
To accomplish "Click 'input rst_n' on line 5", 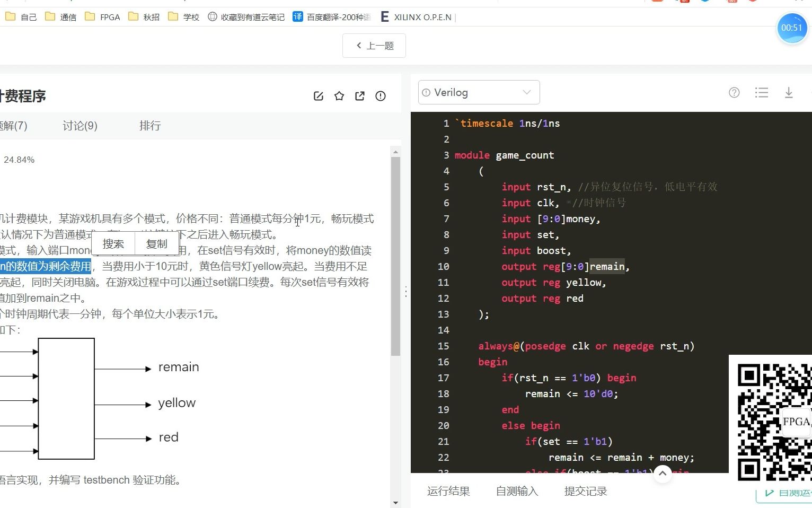I will coord(536,187).
